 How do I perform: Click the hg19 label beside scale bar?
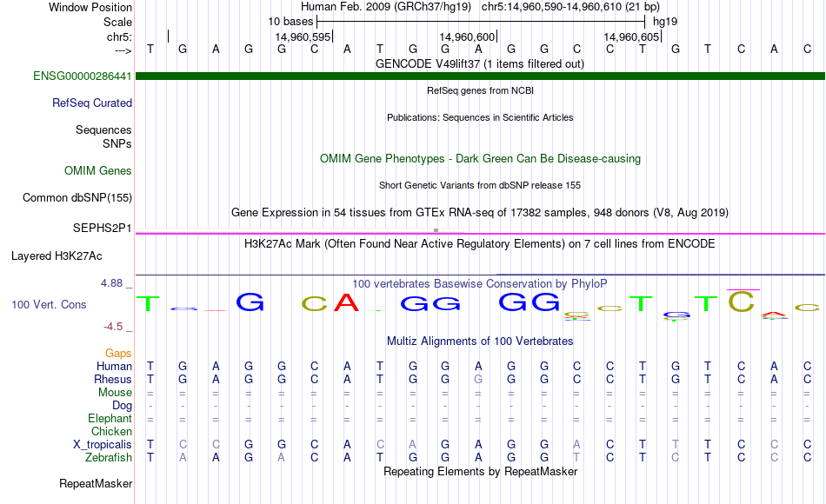[665, 22]
